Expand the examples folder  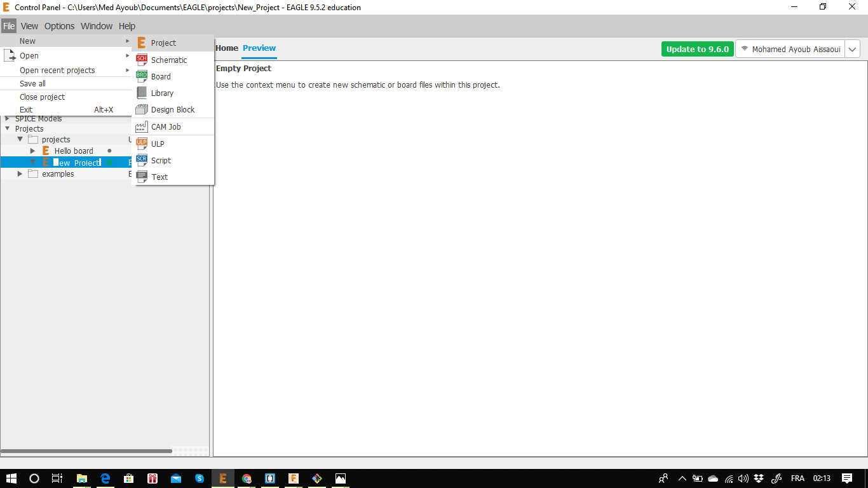20,173
